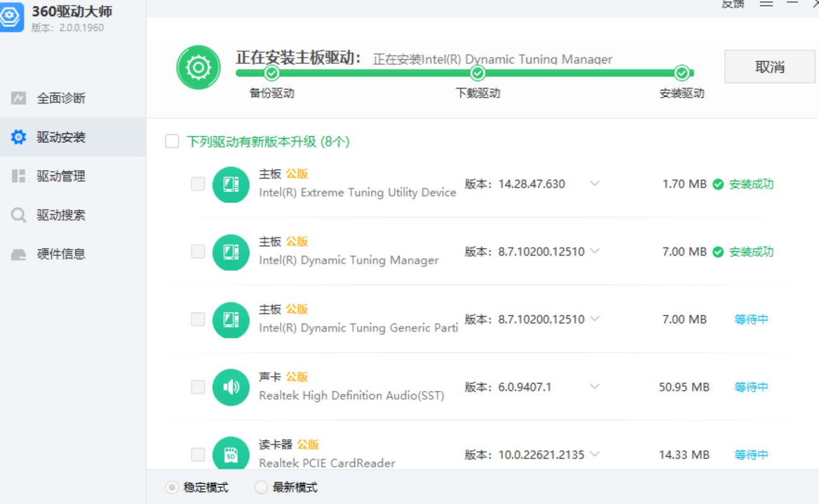
Task: Click the speaker icon for Realtek Audio
Action: click(231, 387)
